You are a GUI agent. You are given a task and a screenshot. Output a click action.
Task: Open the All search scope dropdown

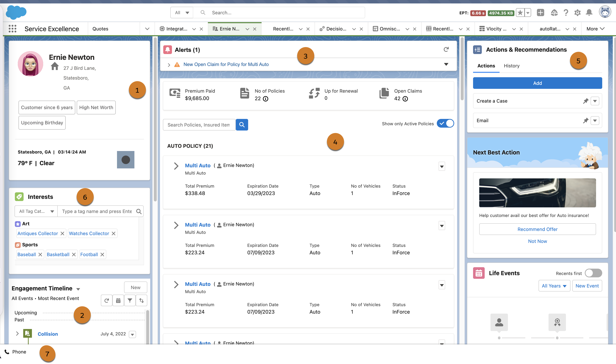[x=182, y=13]
